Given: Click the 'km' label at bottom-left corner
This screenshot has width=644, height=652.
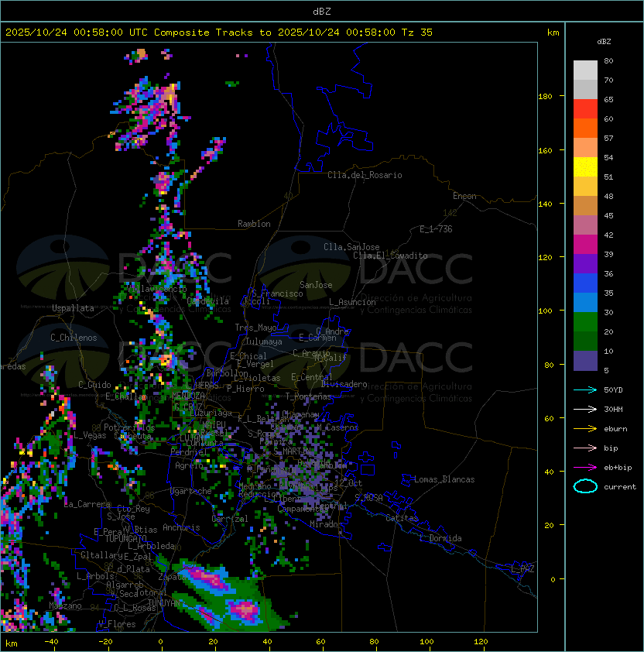Looking at the screenshot, I should [12, 643].
